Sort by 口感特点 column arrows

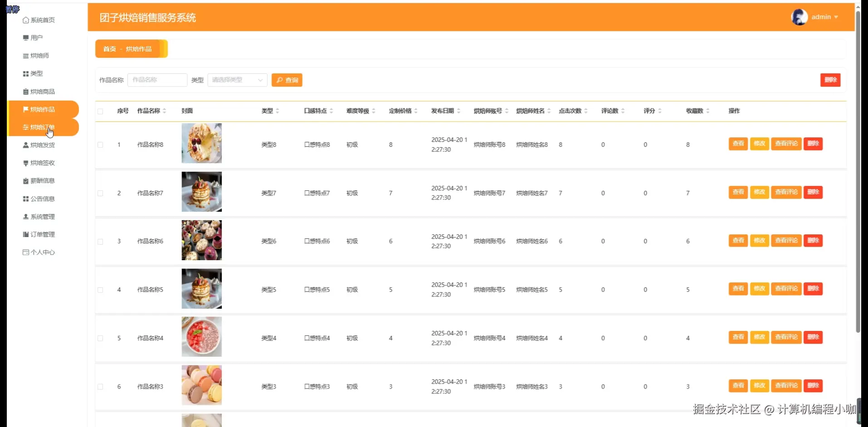[332, 111]
